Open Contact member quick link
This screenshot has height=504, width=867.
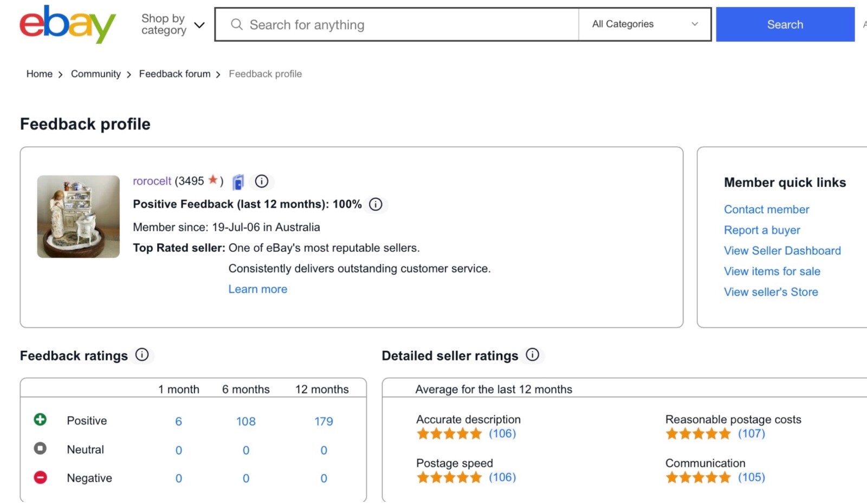[x=766, y=210]
